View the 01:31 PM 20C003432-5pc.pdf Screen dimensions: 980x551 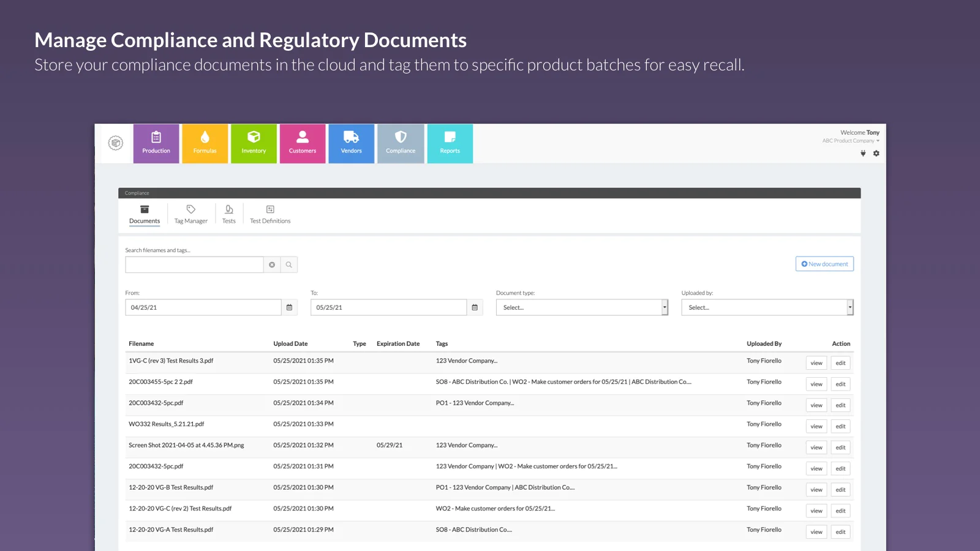tap(816, 469)
